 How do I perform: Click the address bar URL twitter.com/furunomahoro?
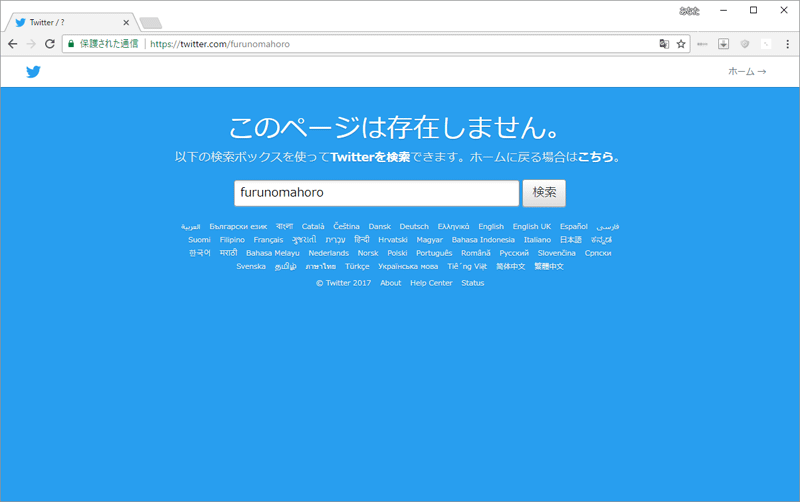[x=220, y=44]
